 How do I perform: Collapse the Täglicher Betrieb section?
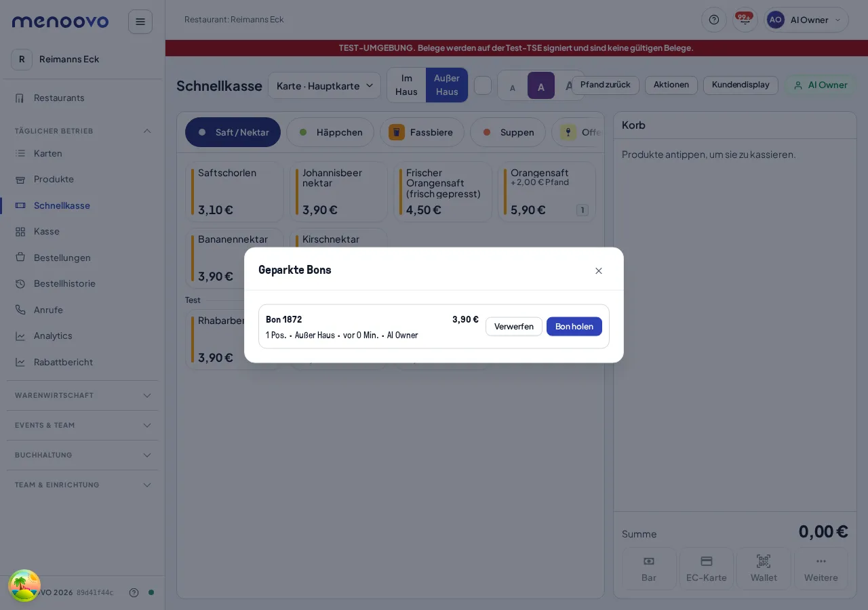click(82, 131)
